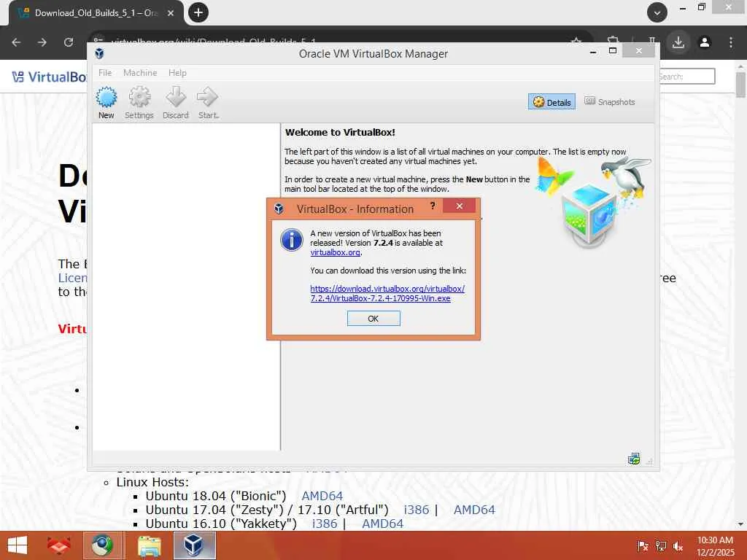Follow the VirtualBox 7.2.4 download link
The height and width of the screenshot is (560, 747).
click(387, 294)
